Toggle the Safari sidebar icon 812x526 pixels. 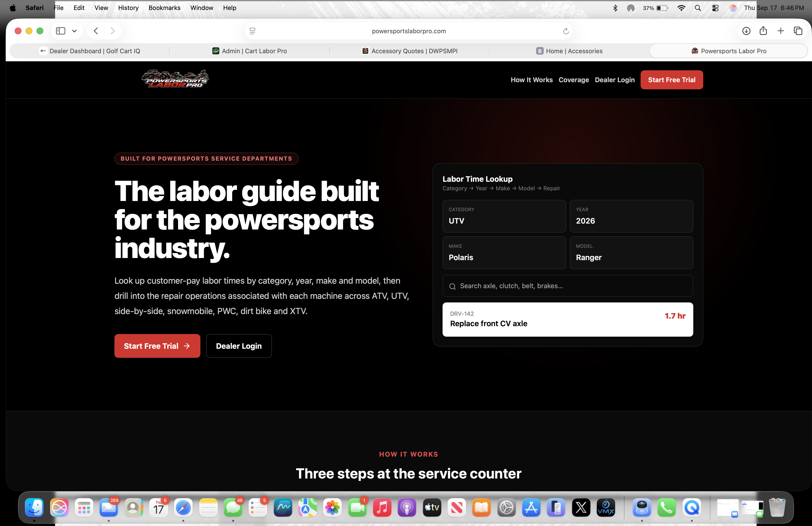61,31
